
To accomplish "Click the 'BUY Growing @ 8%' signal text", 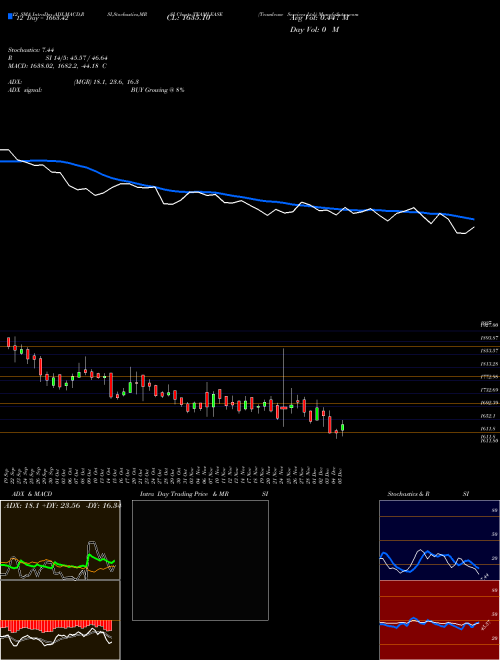I will (x=157, y=90).
